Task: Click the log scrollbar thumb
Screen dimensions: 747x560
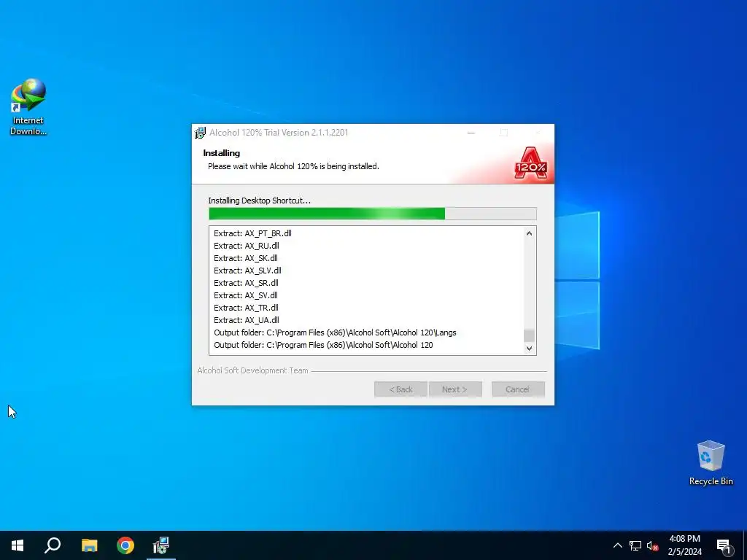Action: click(529, 335)
